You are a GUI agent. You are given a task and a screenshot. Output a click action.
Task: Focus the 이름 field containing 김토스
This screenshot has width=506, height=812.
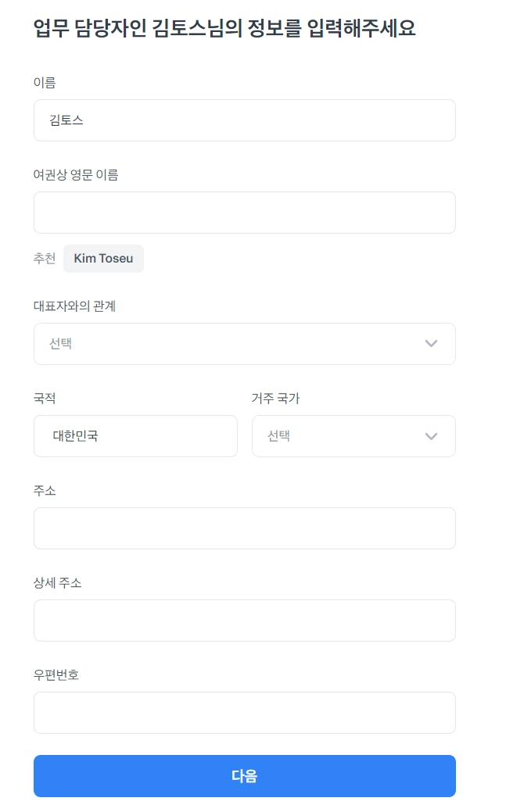coord(244,120)
